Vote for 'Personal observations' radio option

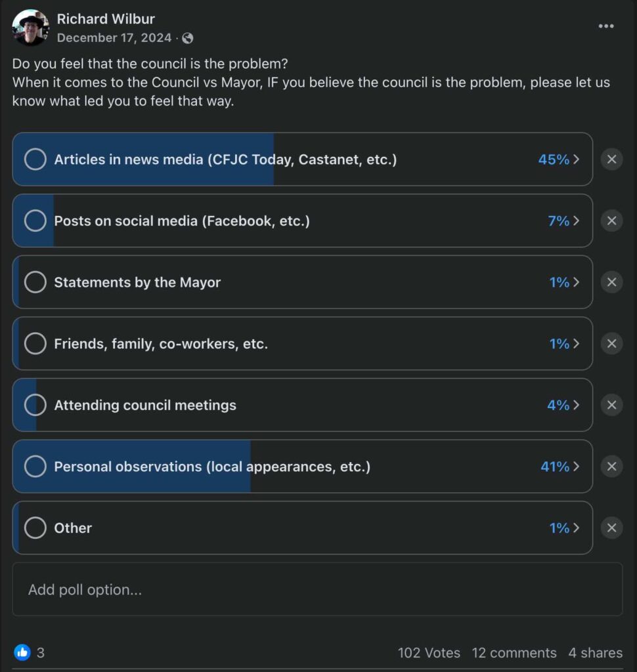35,467
